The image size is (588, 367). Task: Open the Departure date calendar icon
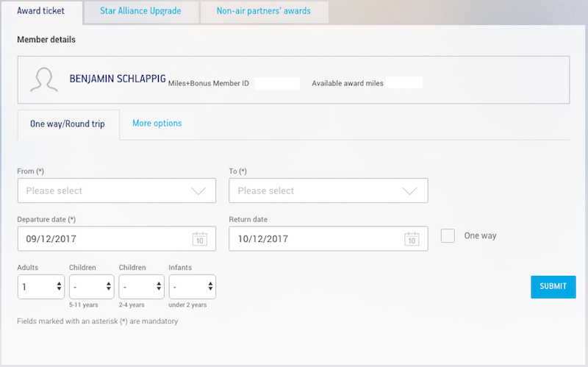click(199, 239)
